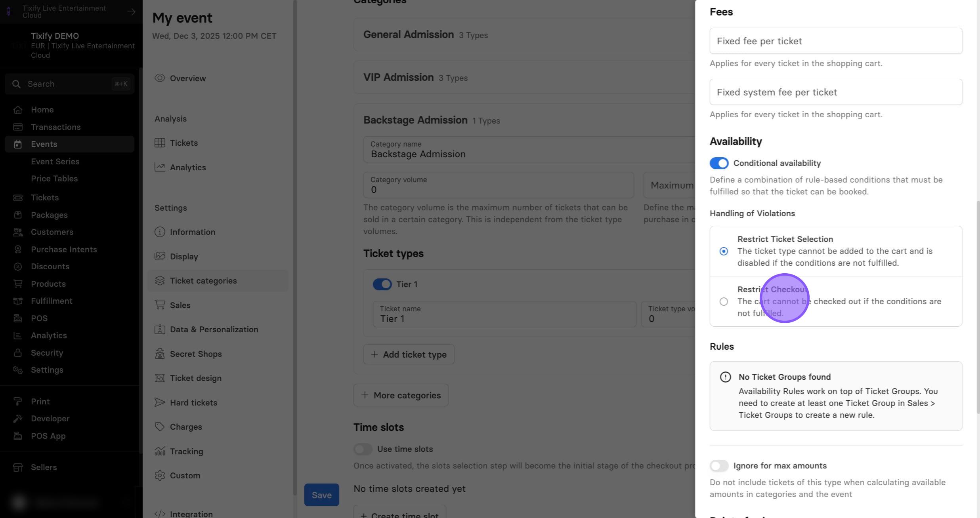Click the blue Save button

321,495
